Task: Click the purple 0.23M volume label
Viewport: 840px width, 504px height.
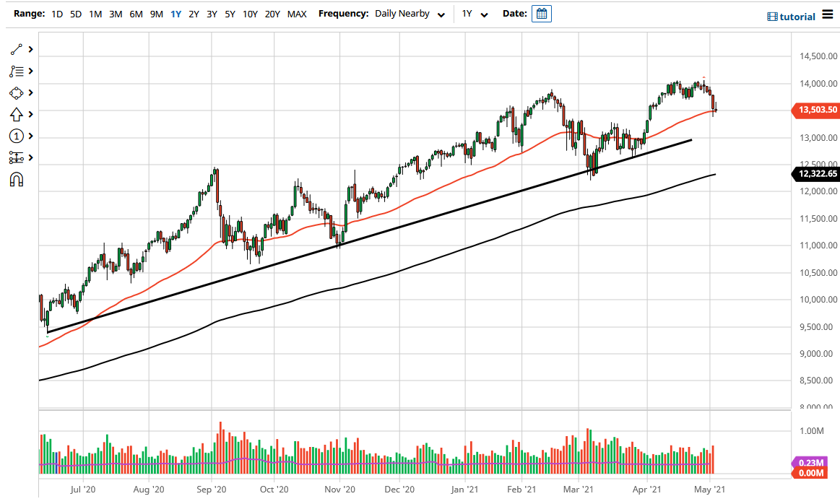Action: click(x=809, y=461)
